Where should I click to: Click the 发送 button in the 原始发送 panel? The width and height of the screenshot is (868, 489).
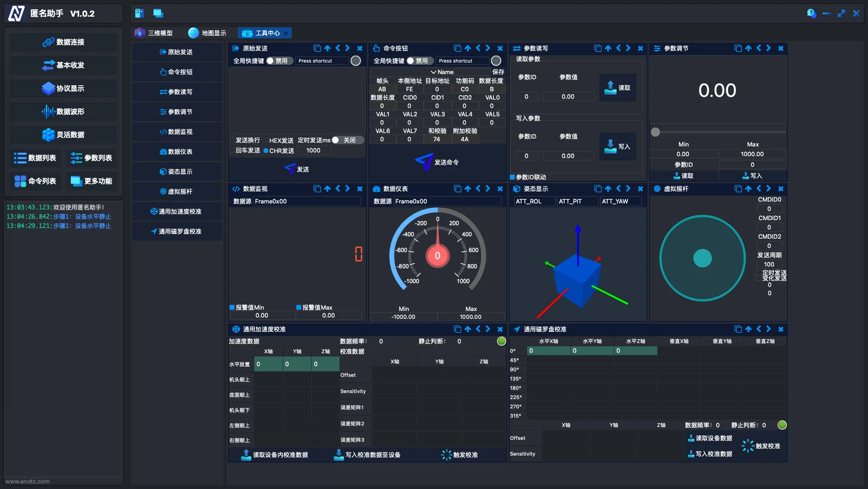pyautogui.click(x=297, y=169)
